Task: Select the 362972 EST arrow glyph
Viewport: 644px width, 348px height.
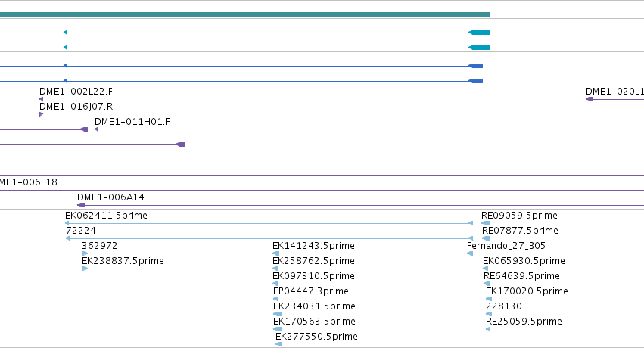Action: (85, 253)
